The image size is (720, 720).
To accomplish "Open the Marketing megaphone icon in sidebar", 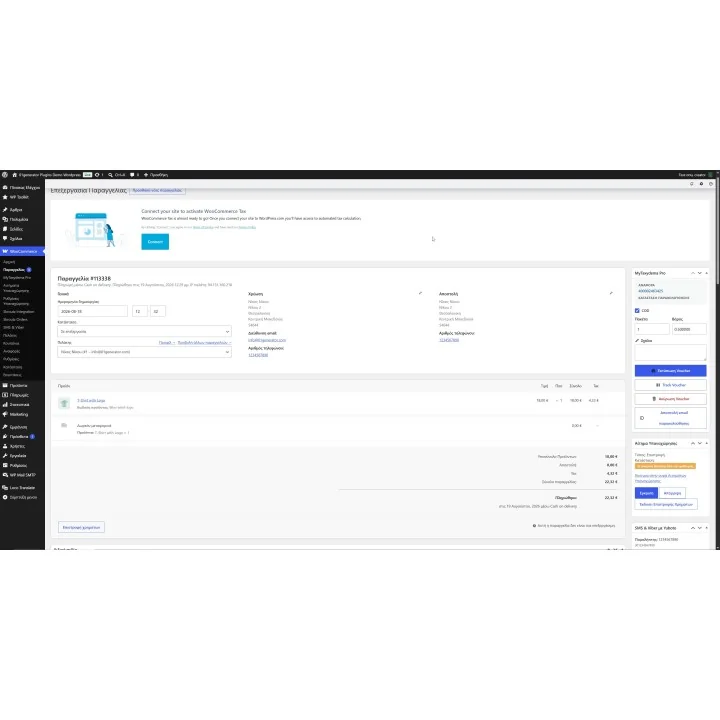I will 5,414.
